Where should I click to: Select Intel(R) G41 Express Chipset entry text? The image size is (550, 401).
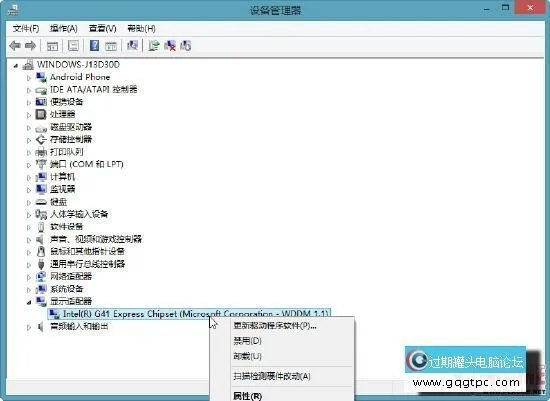point(196,314)
